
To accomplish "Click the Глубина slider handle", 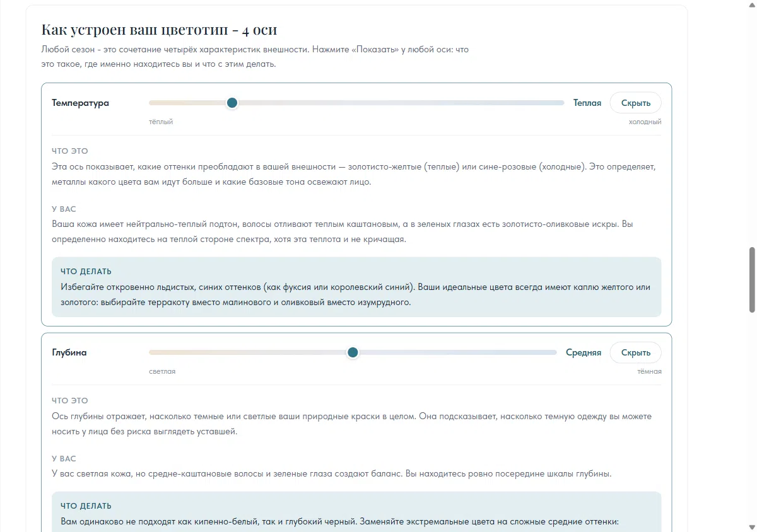I will (x=353, y=352).
